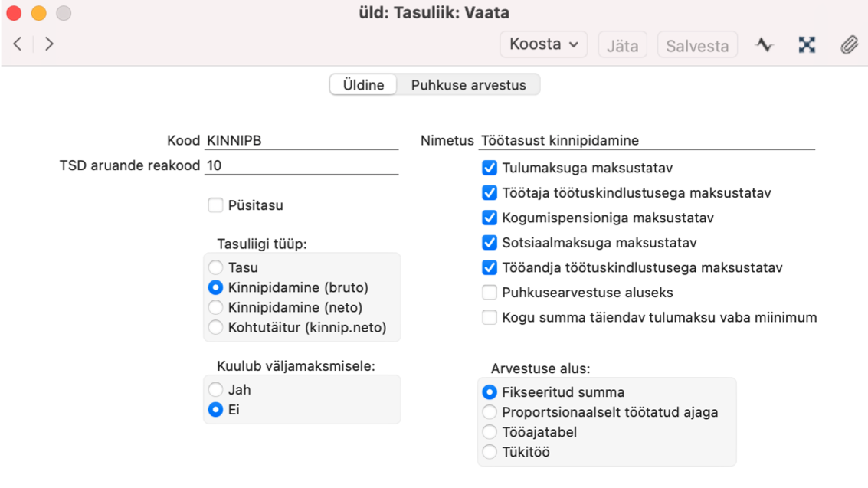
Task: Open attachments with the paperclip icon
Action: pyautogui.click(x=849, y=44)
